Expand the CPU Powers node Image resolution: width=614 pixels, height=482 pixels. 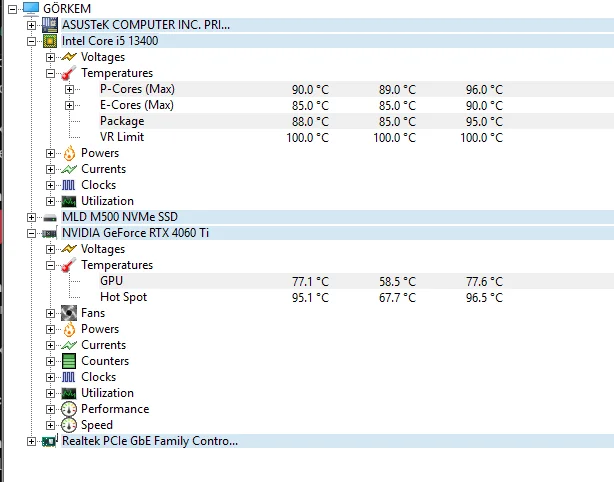coord(50,153)
